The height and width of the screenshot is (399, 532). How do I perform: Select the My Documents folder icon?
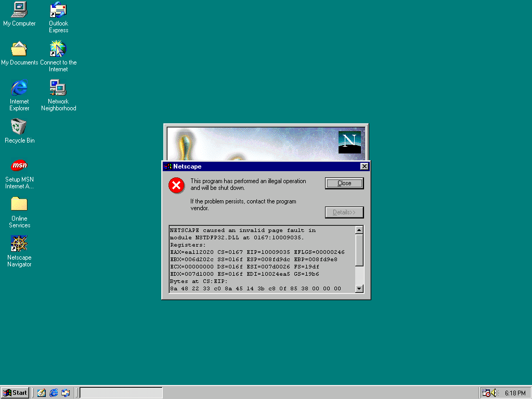[19, 53]
